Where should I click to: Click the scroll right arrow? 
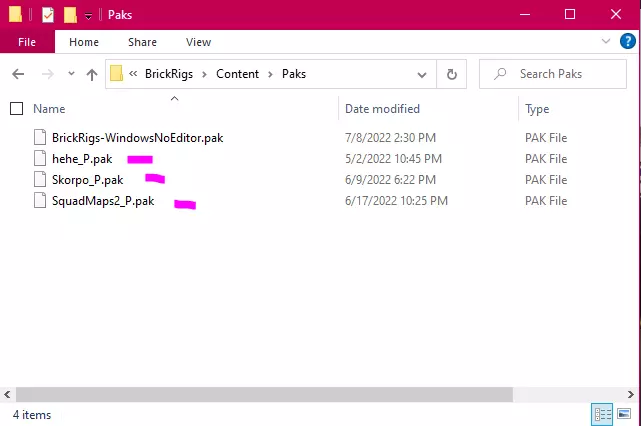[x=630, y=395]
